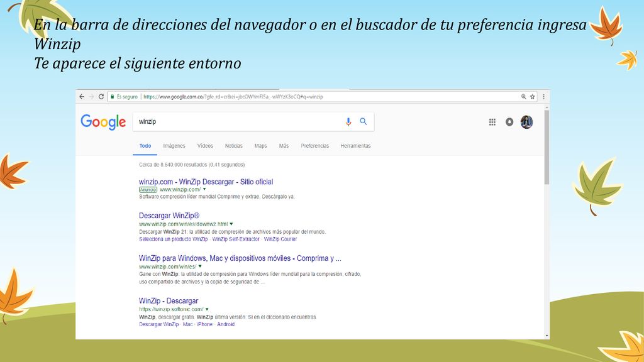Screen dimensions: 644x362
Task: Click the account profile picture
Action: coord(526,122)
